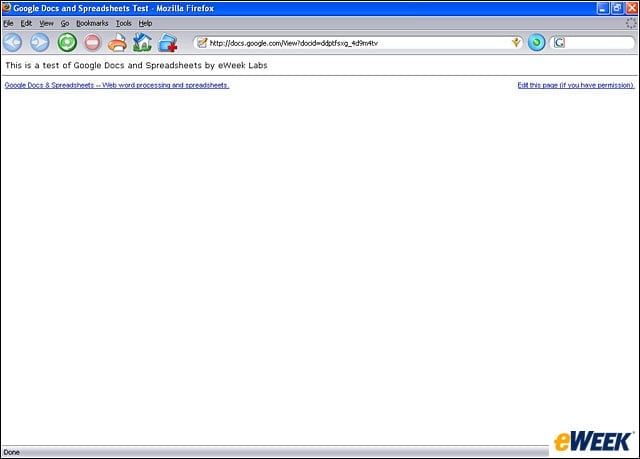Open the Tools menu

tap(124, 23)
